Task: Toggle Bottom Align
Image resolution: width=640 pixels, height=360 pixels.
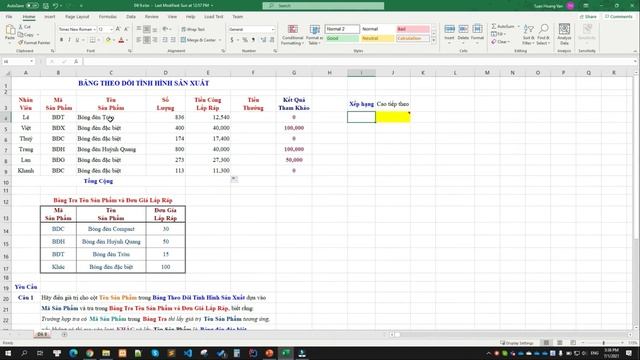Action: [155, 29]
